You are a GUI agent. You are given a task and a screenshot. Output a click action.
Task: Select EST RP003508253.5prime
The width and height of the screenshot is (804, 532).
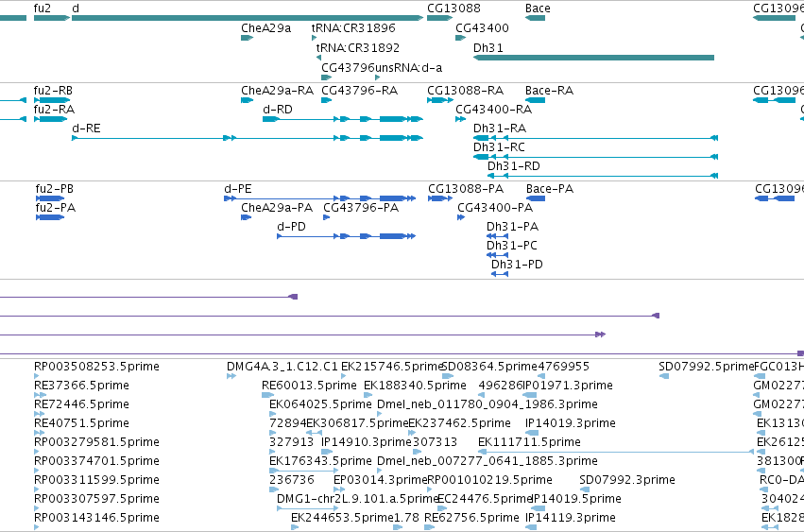(x=96, y=367)
